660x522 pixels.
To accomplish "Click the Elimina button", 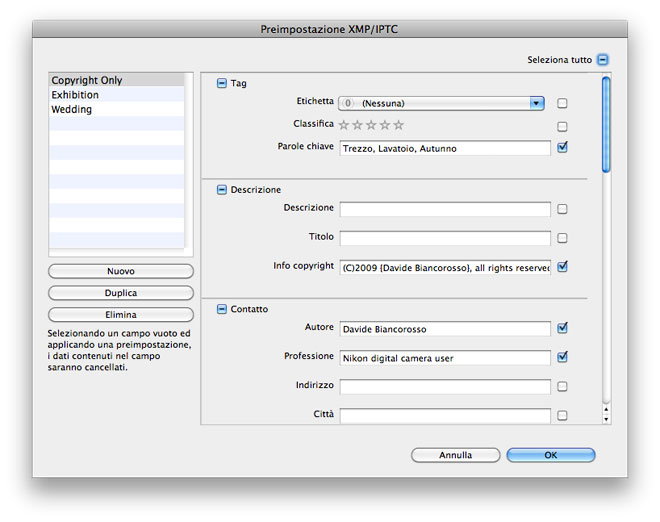I will point(121,314).
